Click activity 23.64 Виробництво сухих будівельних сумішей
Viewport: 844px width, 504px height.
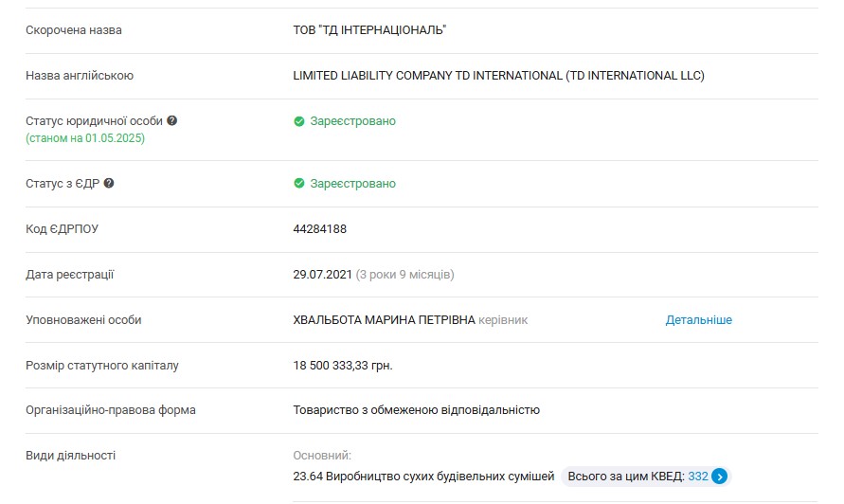[423, 477]
